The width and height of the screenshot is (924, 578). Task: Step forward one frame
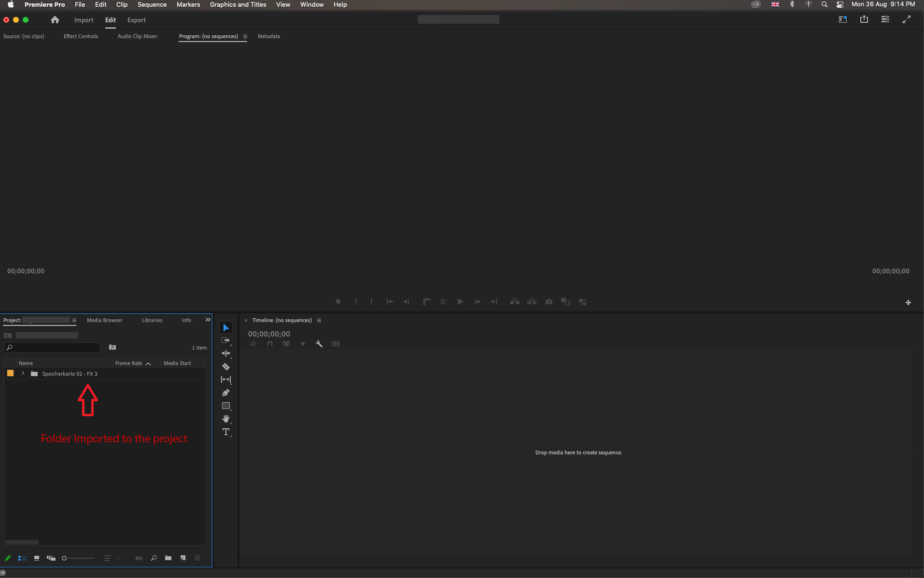coord(477,302)
